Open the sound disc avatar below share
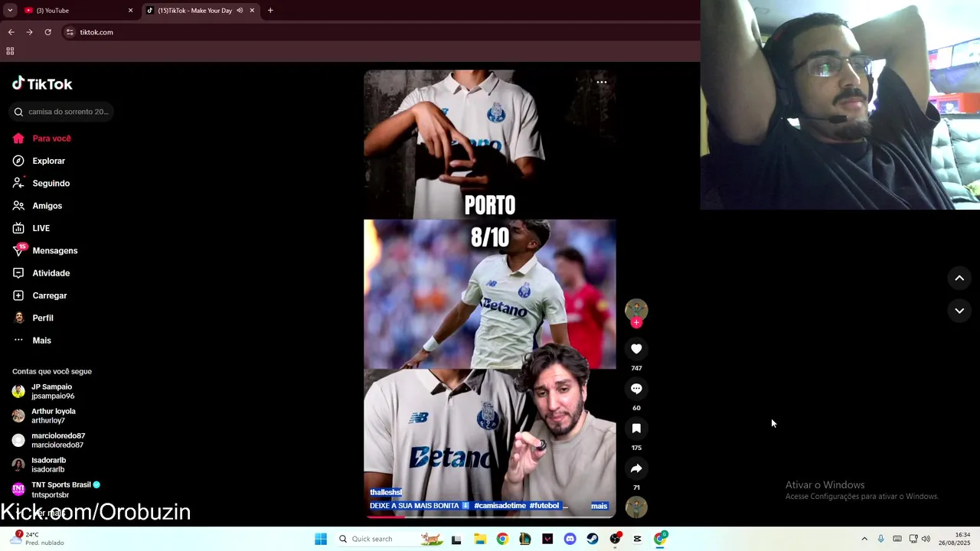 [x=636, y=507]
